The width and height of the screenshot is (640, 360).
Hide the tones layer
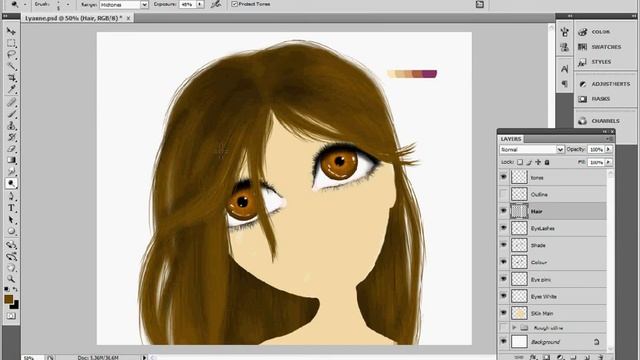(504, 177)
